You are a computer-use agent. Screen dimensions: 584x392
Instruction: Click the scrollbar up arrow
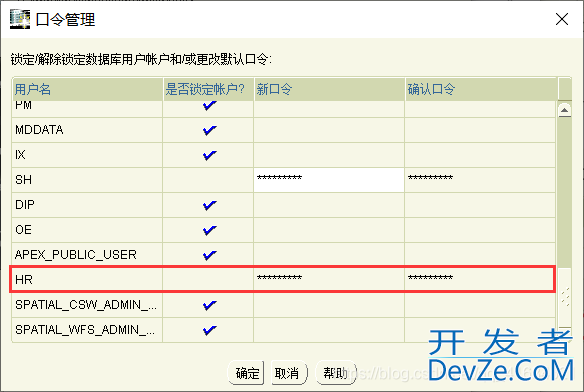pyautogui.click(x=565, y=110)
